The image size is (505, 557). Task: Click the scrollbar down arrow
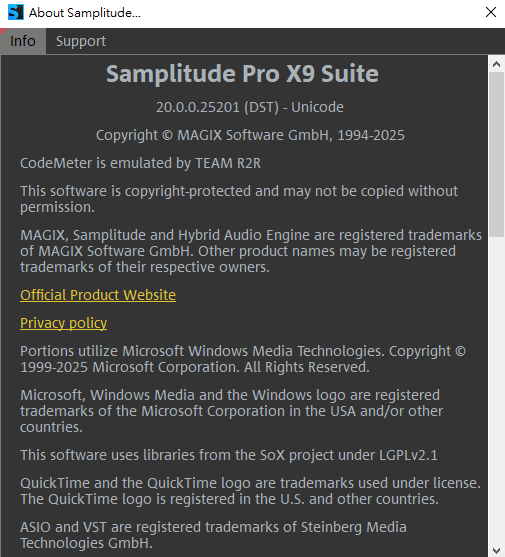click(496, 550)
